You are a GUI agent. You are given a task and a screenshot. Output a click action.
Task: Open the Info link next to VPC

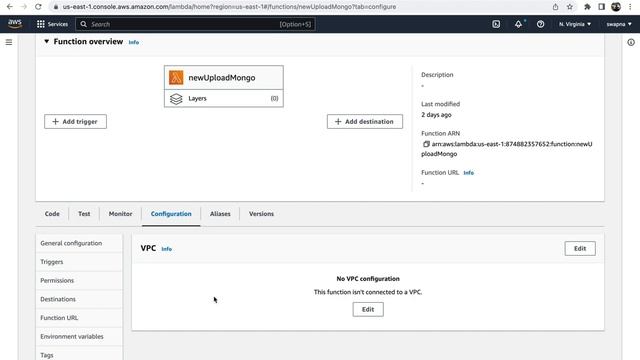point(167,249)
